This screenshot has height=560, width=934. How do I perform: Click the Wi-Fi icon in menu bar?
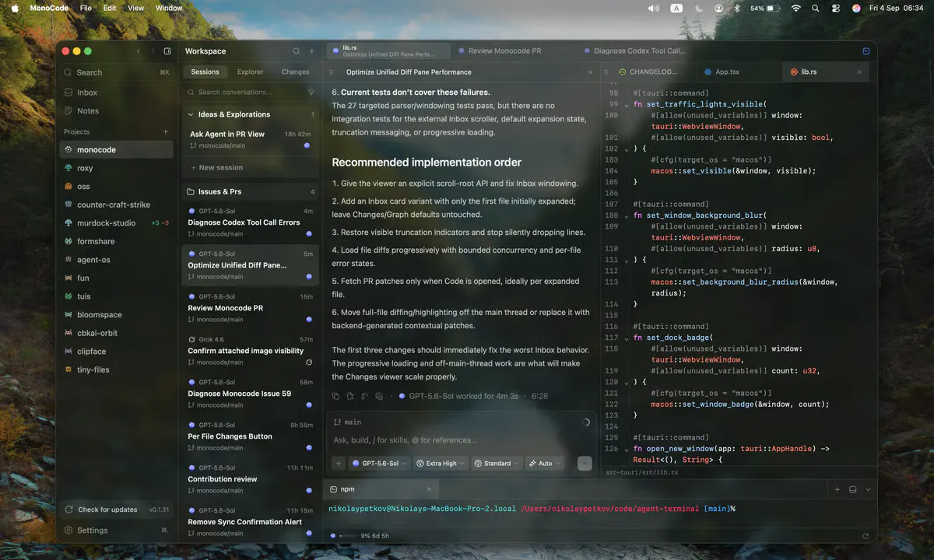pos(795,8)
